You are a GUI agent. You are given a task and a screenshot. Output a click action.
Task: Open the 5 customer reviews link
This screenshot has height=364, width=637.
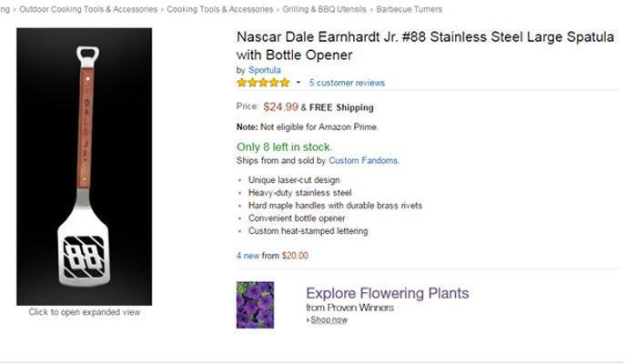click(x=347, y=83)
